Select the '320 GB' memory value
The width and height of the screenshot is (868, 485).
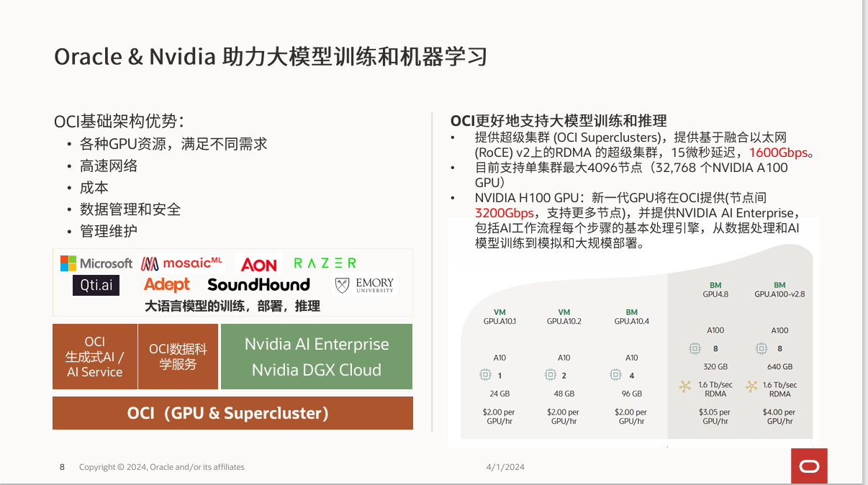pos(715,366)
